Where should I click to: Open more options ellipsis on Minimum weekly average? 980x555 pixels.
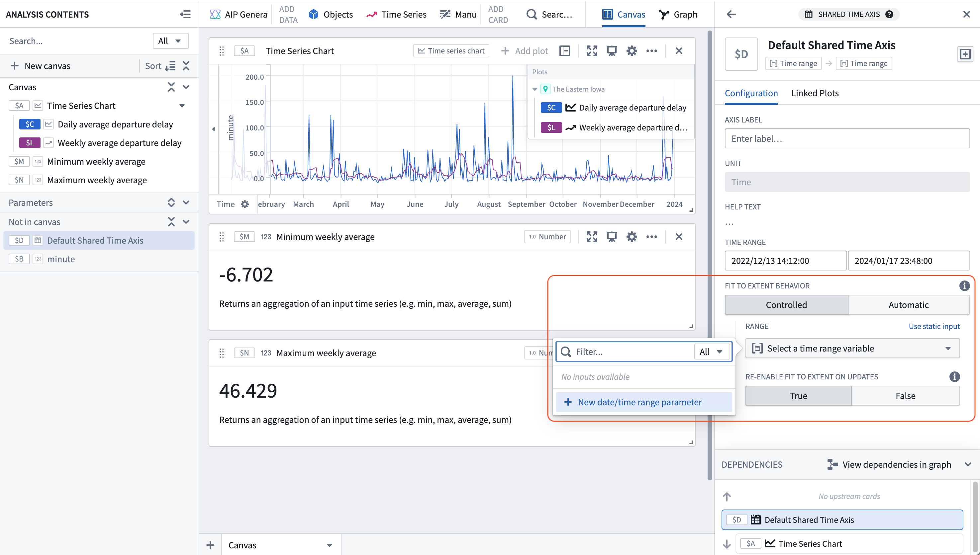(x=651, y=237)
